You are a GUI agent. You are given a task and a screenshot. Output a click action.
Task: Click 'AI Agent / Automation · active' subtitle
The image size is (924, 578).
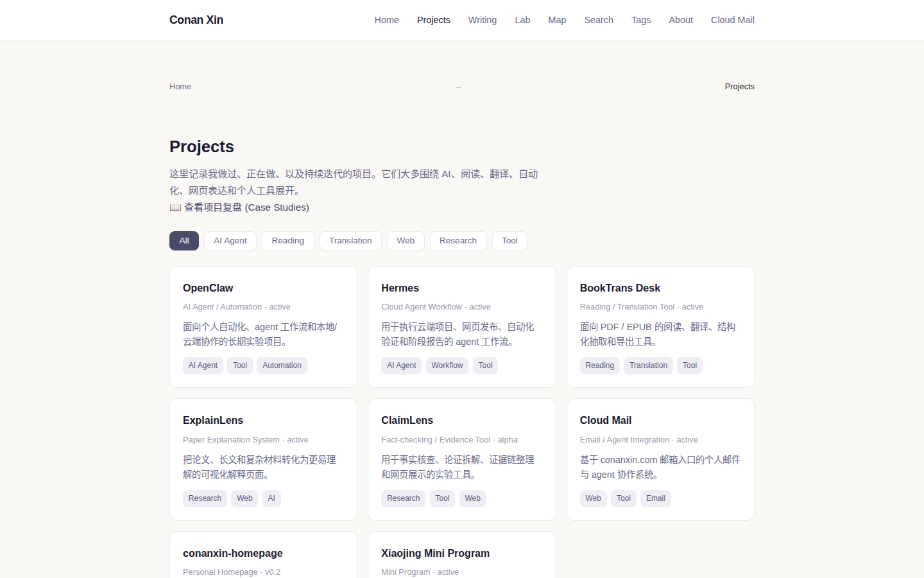tap(237, 307)
